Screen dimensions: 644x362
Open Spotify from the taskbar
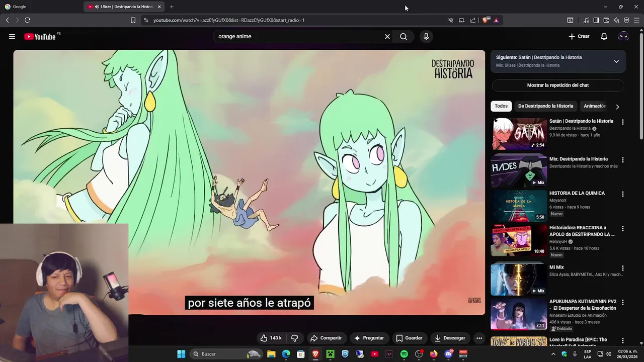tap(404, 354)
